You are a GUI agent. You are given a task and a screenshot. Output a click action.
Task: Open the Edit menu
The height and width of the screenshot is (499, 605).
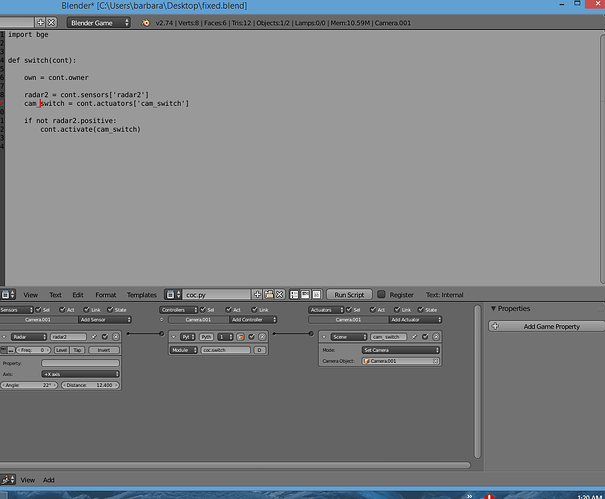point(78,295)
